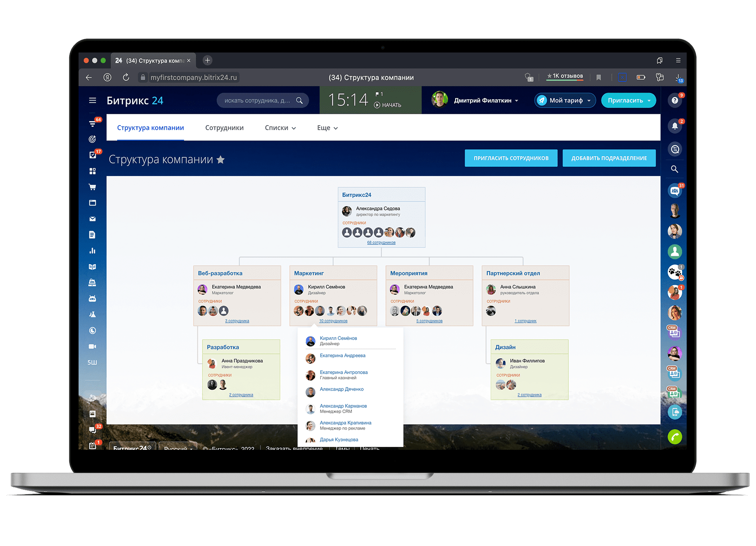Open the robot icon in left sidebar

[x=92, y=299]
